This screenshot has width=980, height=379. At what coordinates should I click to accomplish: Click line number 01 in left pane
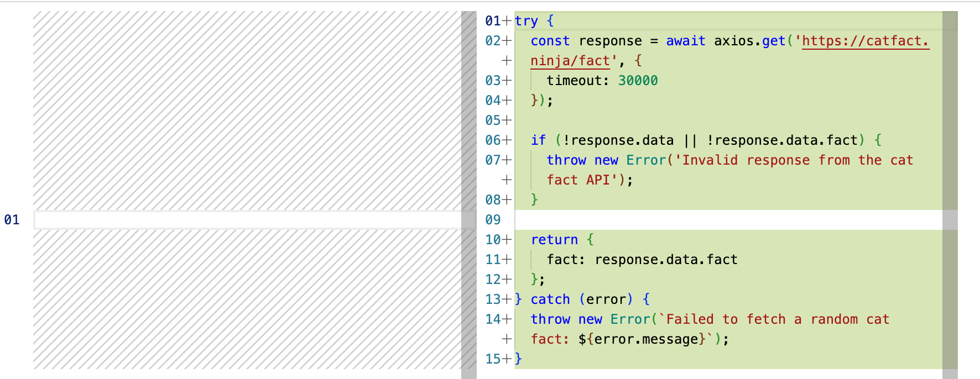coord(12,220)
